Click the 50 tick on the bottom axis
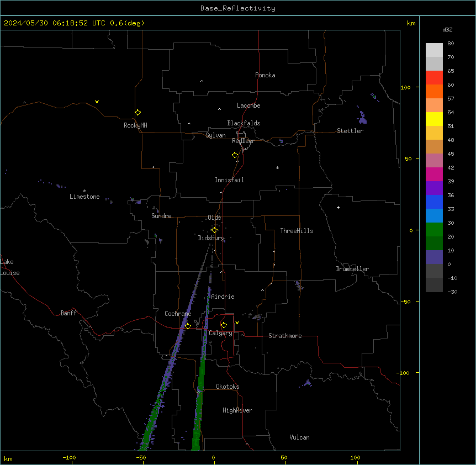The height and width of the screenshot is (465, 476). tap(284, 458)
